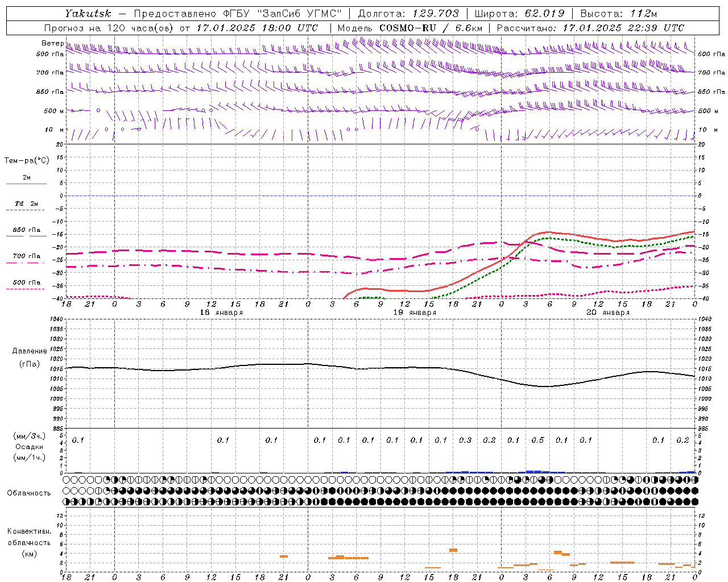This screenshot has width=728, height=582.
Task: Click the "Конвективн." convective cloud label
Action: click(29, 531)
